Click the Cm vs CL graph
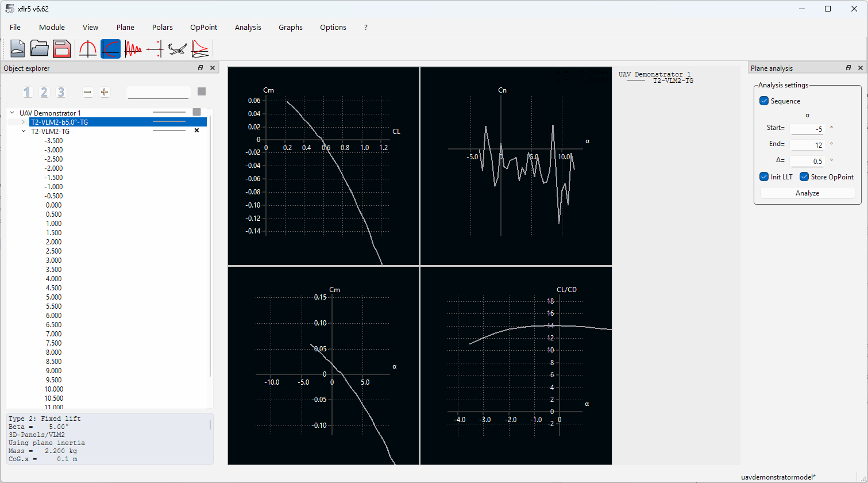Image resolution: width=868 pixels, height=483 pixels. [323, 166]
